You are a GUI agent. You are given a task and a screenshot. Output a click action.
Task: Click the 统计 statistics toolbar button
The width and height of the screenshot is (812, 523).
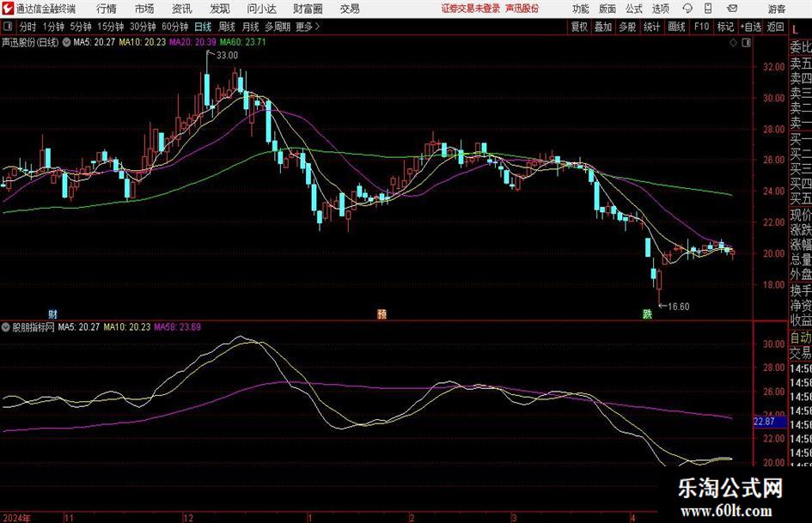coord(651,27)
